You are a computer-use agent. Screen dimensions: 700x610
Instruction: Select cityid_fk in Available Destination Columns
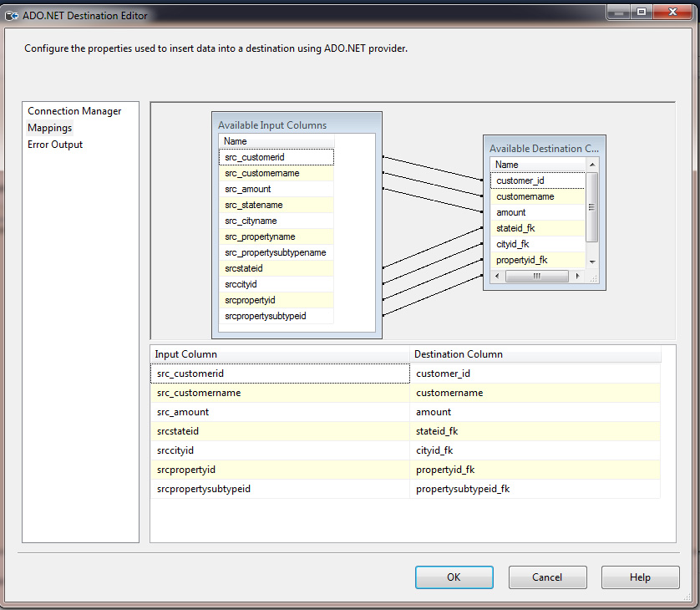click(537, 244)
